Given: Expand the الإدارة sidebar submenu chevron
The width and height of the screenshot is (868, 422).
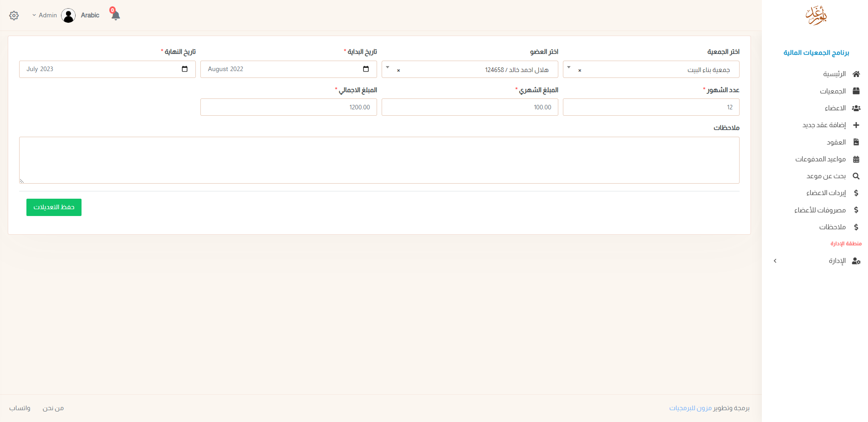Looking at the screenshot, I should 775,261.
